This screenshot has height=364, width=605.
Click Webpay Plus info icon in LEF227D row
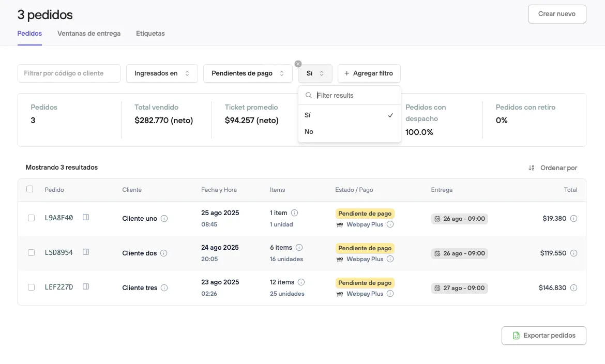click(390, 294)
